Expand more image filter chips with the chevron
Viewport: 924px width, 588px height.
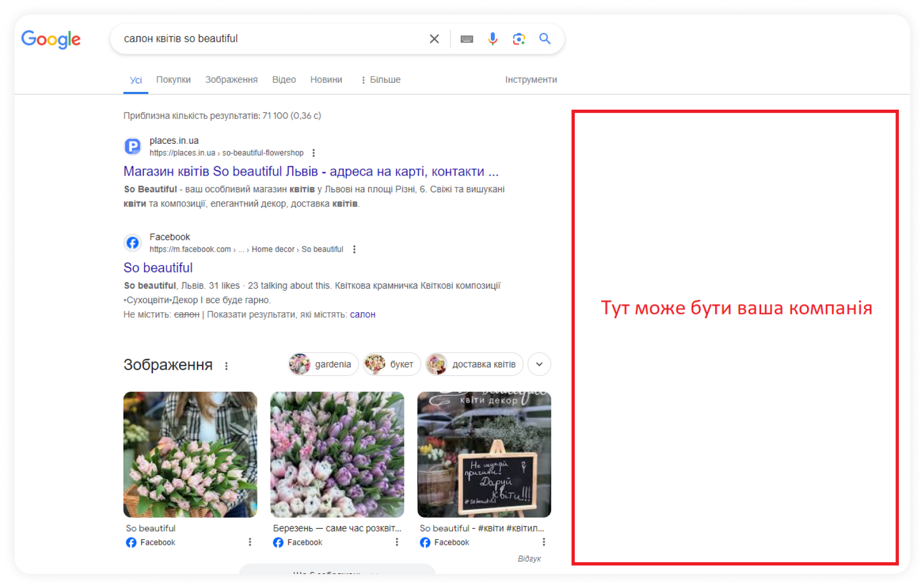click(540, 364)
